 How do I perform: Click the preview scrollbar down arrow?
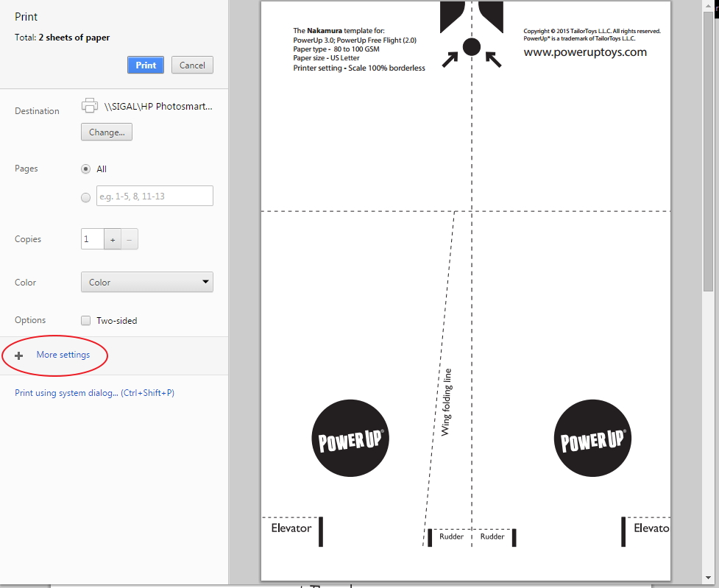tap(708, 578)
